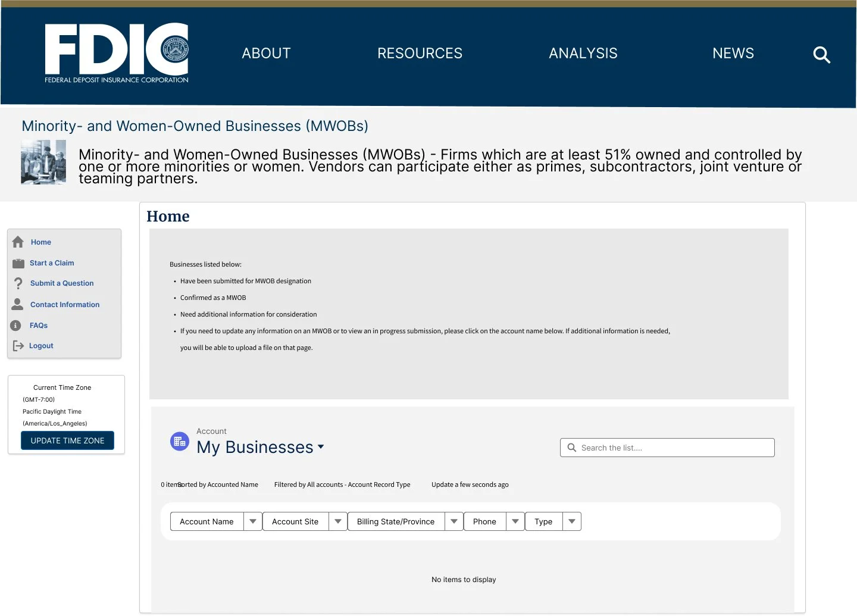Viewport: 857px width, 616px height.
Task: Open Submit a Question link
Action: click(x=62, y=283)
